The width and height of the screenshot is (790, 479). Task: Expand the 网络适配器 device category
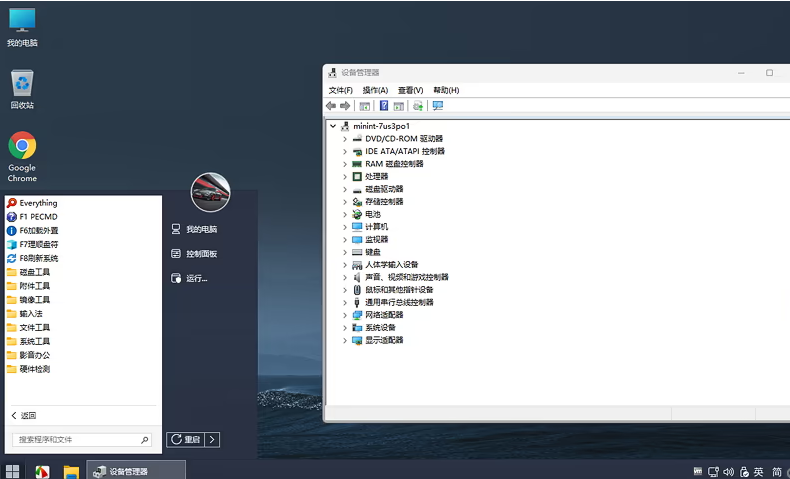tap(345, 315)
